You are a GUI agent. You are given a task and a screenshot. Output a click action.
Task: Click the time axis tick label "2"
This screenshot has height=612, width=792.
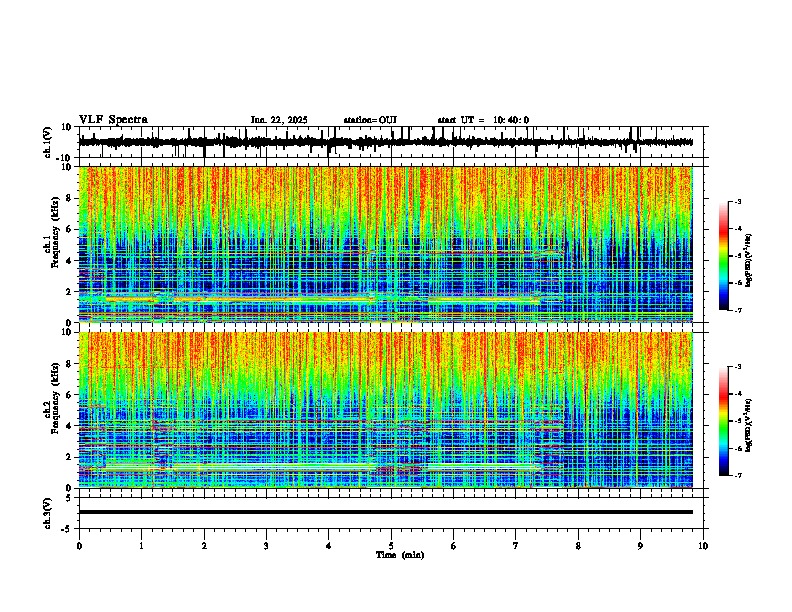coord(204,546)
